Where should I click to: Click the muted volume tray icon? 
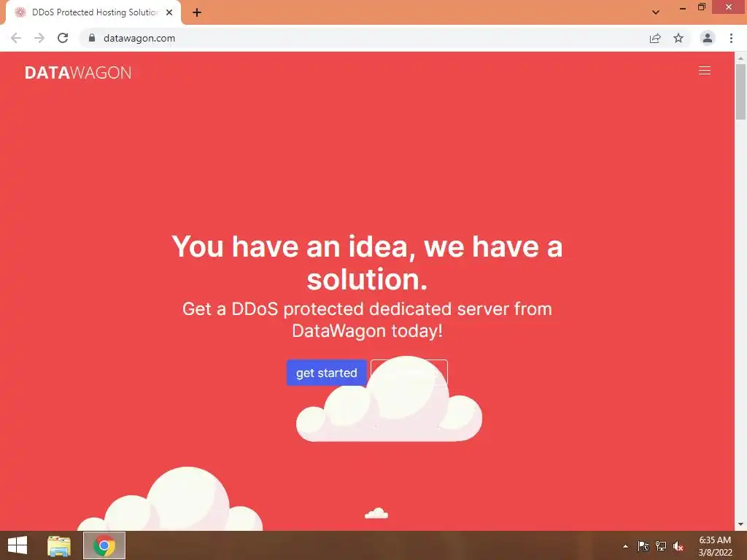tap(678, 546)
